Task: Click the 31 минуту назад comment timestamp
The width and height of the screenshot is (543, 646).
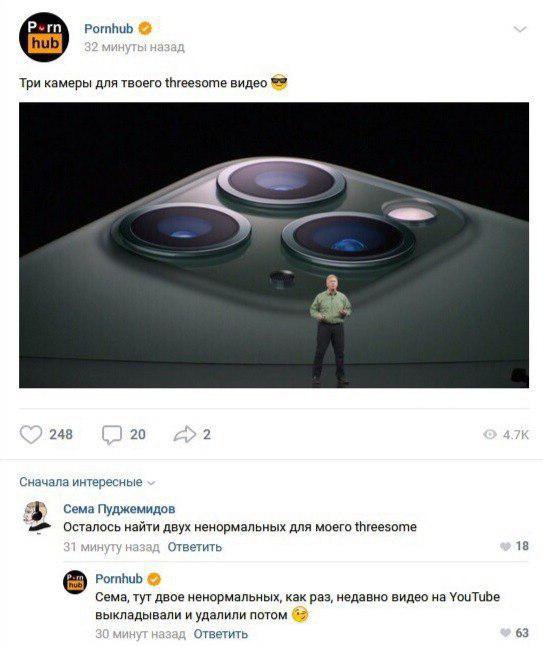Action: click(x=111, y=547)
